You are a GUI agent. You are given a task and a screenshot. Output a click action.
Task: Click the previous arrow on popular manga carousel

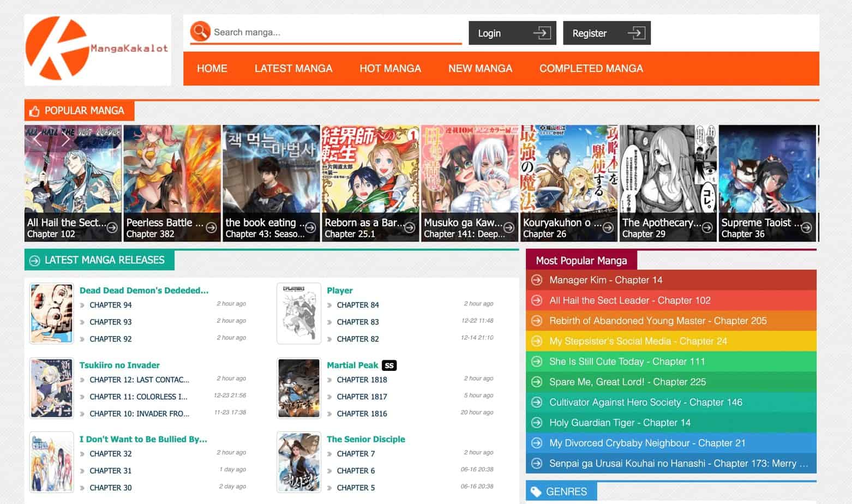pyautogui.click(x=38, y=140)
